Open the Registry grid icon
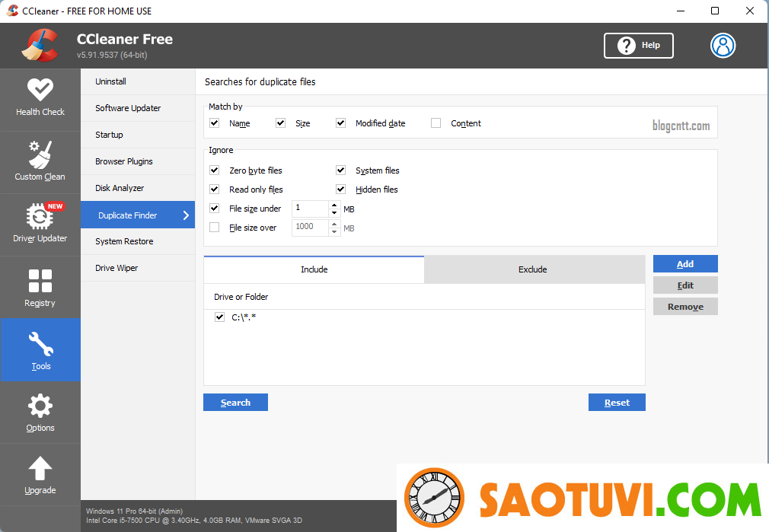Screen dimensions: 769x532 pyautogui.click(x=40, y=281)
